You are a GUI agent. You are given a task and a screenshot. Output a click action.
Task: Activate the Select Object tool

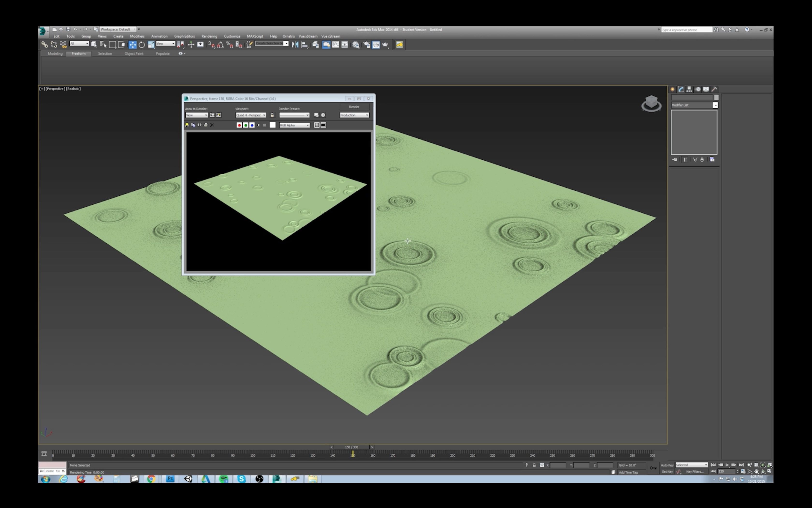(x=94, y=44)
